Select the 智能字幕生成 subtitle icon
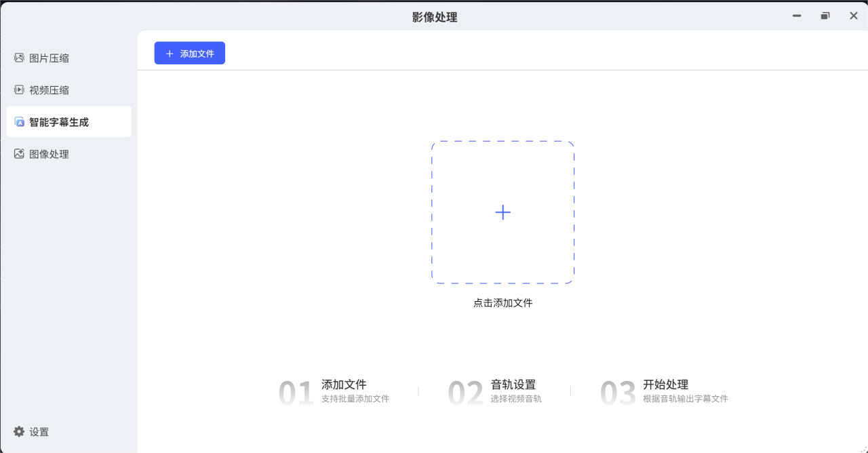 (x=18, y=121)
